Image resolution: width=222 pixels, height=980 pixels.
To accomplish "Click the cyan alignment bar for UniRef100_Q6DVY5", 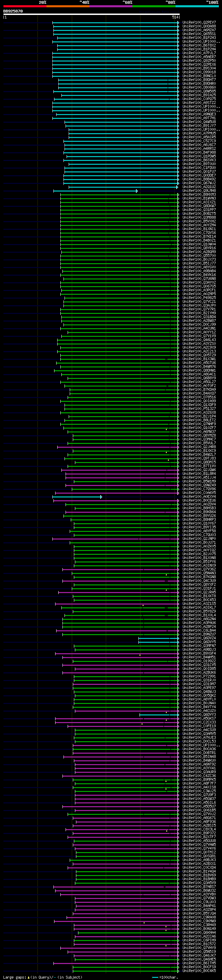I will (x=159, y=642).
